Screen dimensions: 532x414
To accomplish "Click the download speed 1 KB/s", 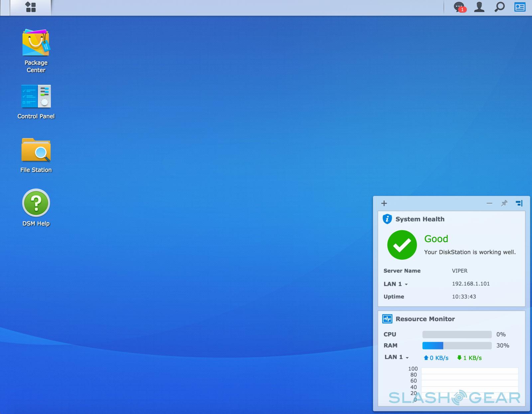I will click(469, 358).
